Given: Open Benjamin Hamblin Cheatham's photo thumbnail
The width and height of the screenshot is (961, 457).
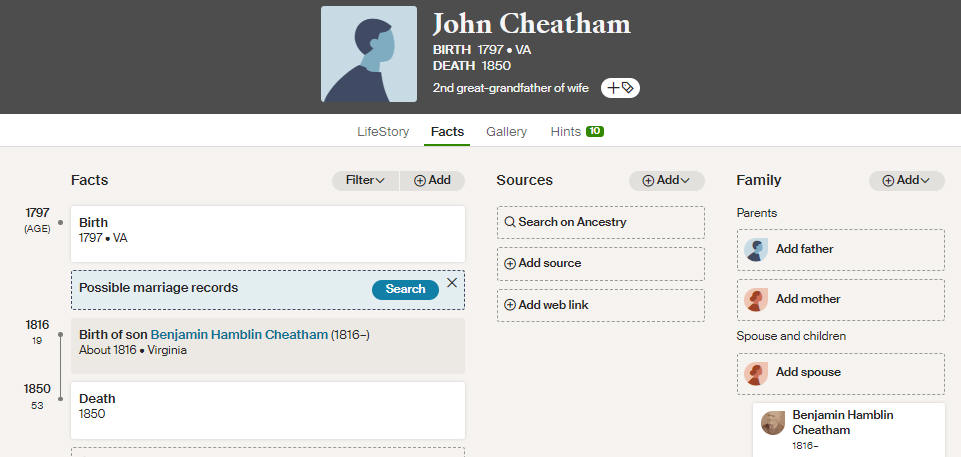Looking at the screenshot, I should click(773, 423).
